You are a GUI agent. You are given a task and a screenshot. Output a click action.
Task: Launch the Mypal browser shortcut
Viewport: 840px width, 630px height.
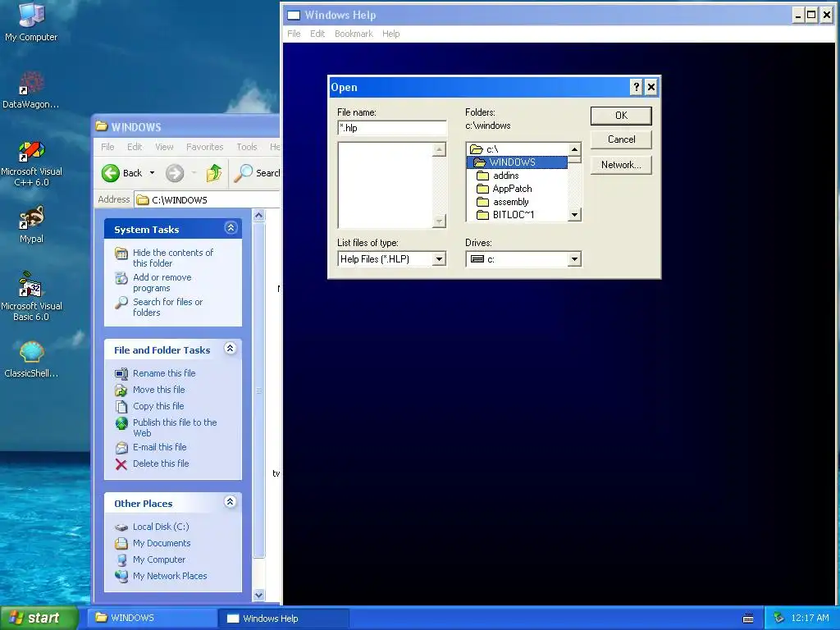[x=31, y=225]
